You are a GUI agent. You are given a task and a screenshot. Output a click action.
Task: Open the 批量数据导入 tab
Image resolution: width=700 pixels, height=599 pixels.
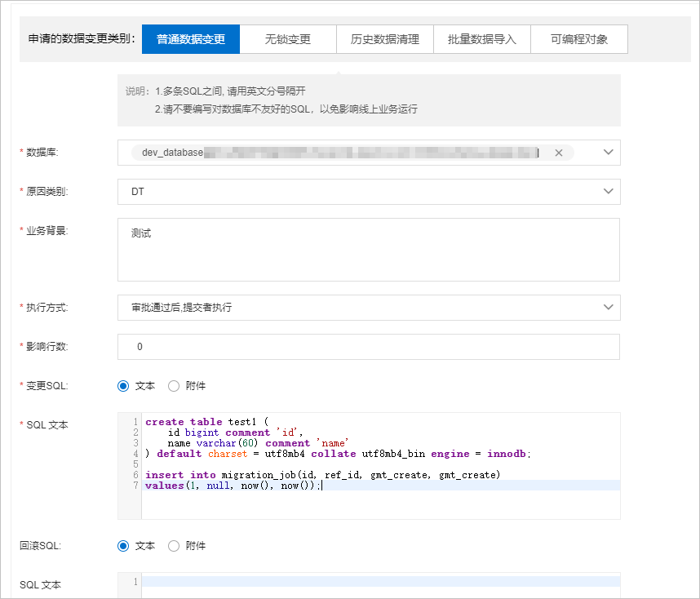coord(482,39)
